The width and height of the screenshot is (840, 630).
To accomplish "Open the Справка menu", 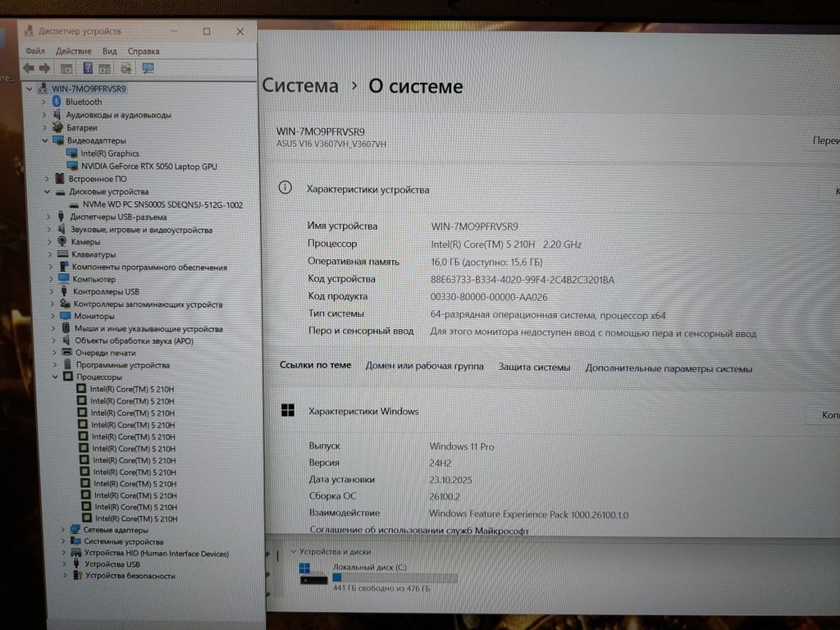I will point(144,51).
